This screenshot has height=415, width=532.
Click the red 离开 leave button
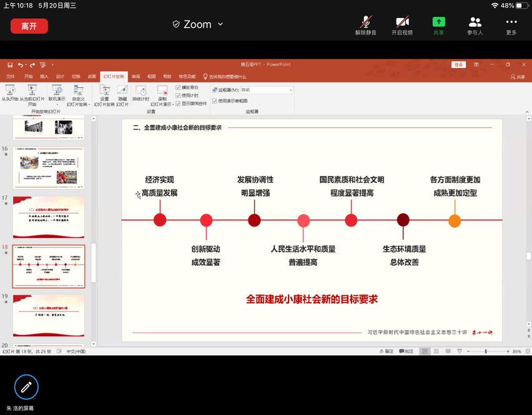(29, 26)
